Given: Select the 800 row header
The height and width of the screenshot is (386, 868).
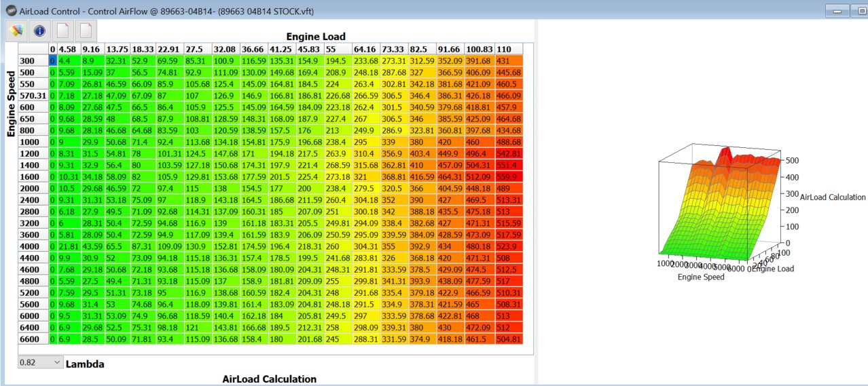Looking at the screenshot, I should coord(33,130).
